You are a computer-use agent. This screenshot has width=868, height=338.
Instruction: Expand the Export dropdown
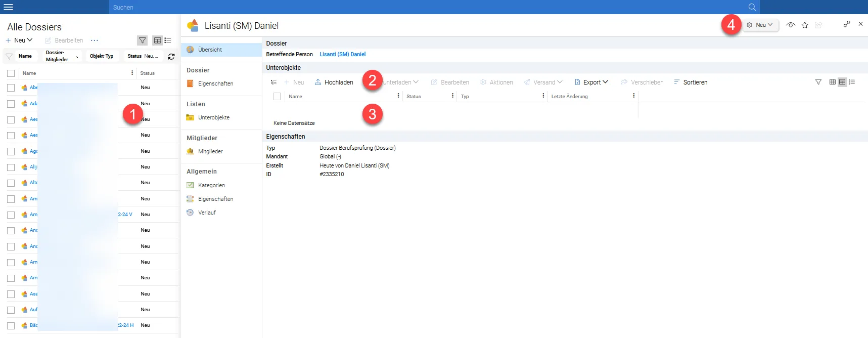coord(591,82)
